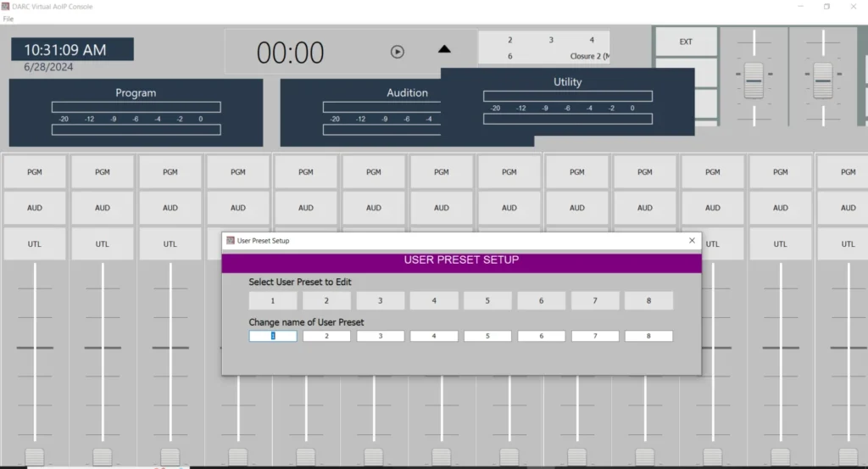868x469 pixels.
Task: Select User Preset 8 to edit
Action: 648,301
